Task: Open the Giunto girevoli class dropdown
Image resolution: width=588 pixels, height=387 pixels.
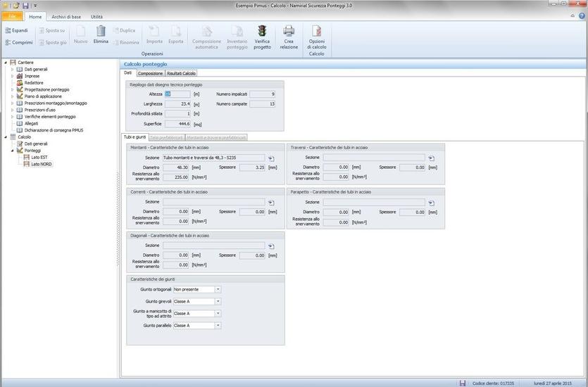Action: pos(218,301)
